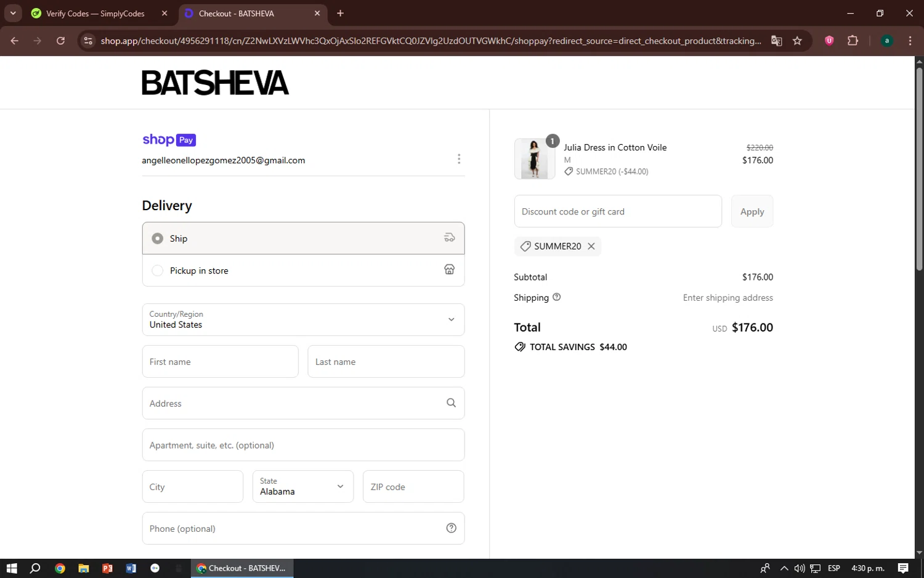Bookmark this page with star icon

(x=797, y=41)
